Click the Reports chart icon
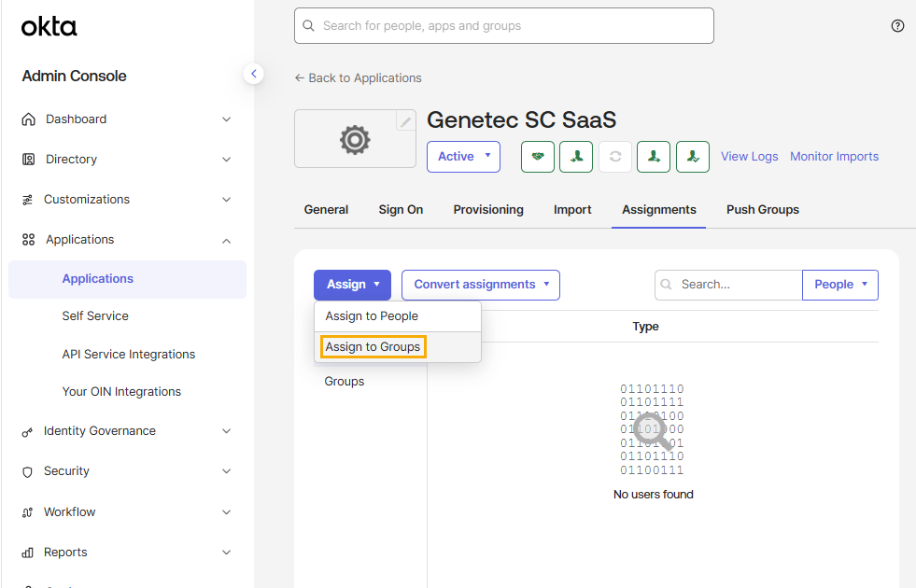 point(27,553)
